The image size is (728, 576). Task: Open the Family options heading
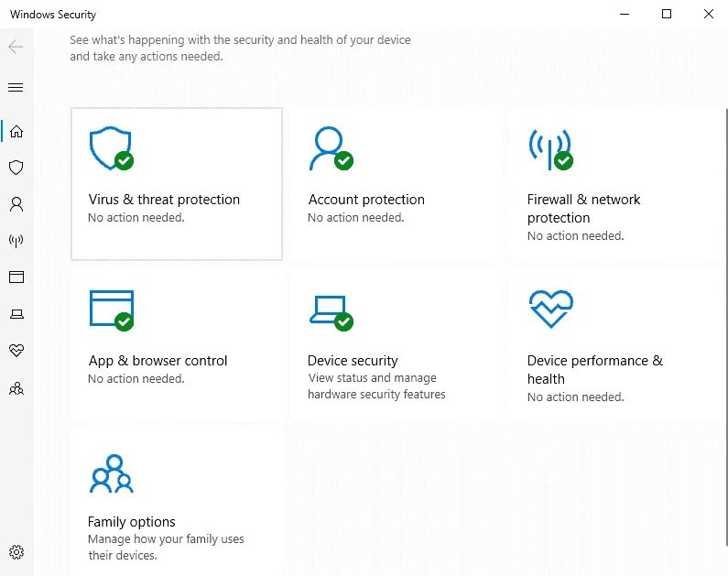131,522
